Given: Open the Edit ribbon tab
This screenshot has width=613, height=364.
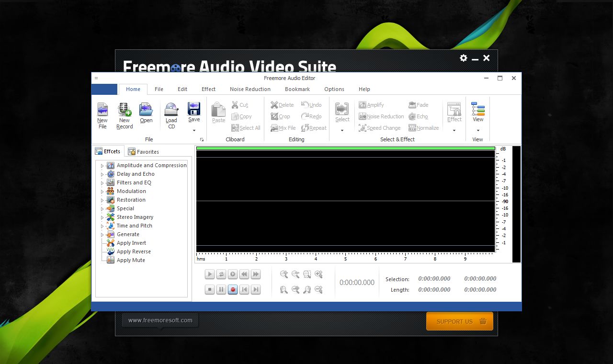Looking at the screenshot, I should coord(182,89).
